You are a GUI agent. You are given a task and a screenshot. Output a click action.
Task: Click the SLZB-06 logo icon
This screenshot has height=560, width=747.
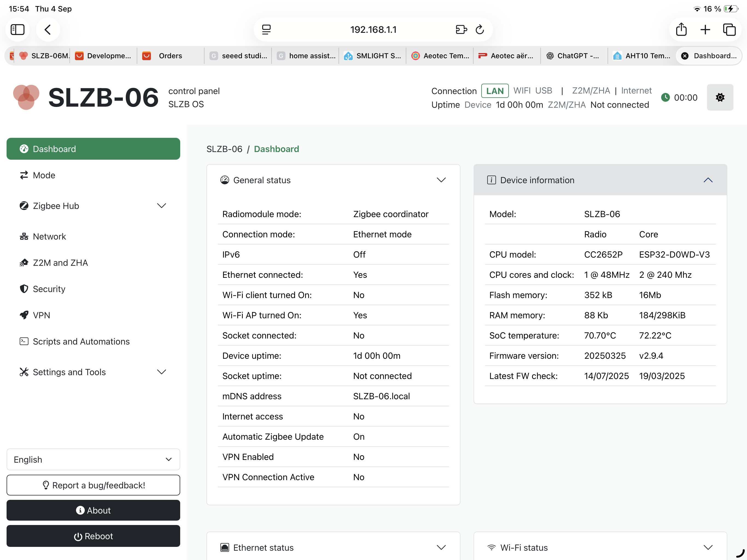point(26,97)
